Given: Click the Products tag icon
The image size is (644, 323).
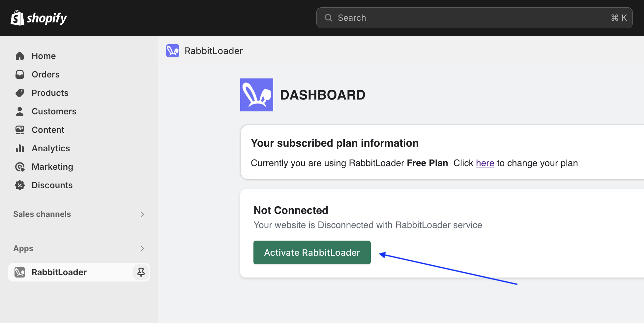Looking at the screenshot, I should (x=20, y=93).
